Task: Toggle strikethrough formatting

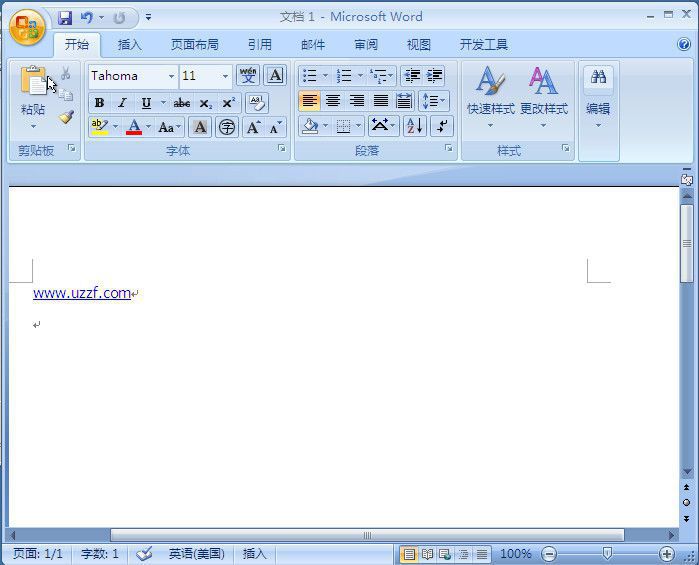Action: [x=182, y=103]
